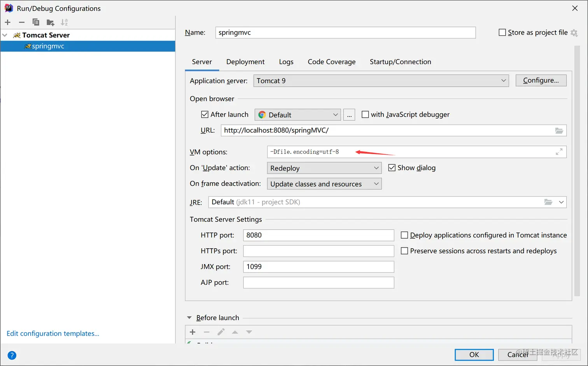Copy the configuration using the duplicate icon
The height and width of the screenshot is (366, 588).
(36, 22)
